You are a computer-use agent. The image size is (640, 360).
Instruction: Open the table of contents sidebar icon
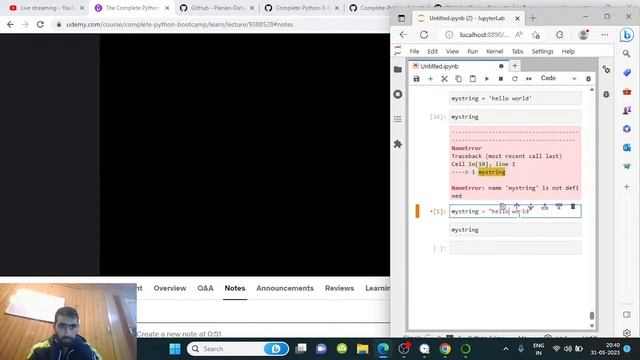(398, 119)
